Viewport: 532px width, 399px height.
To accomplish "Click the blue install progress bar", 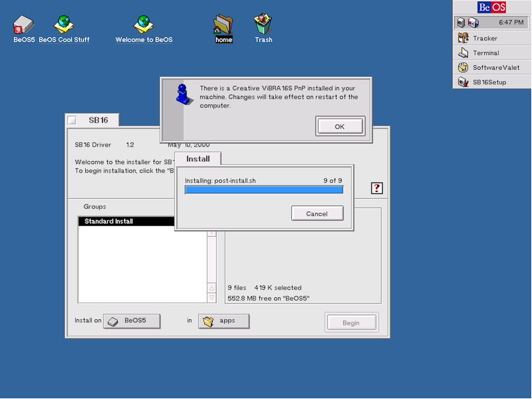I will click(264, 190).
